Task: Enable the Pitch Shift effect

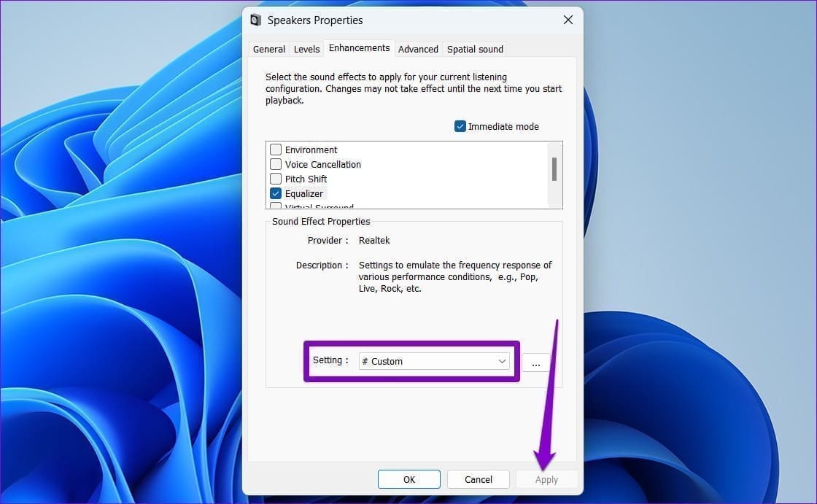Action: [276, 179]
